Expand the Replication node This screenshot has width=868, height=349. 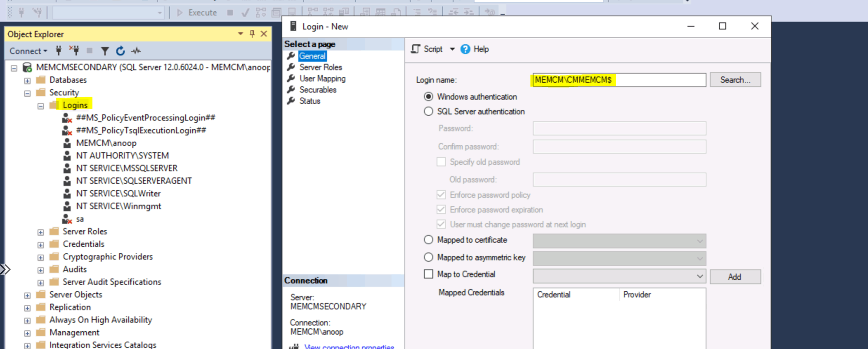[27, 308]
